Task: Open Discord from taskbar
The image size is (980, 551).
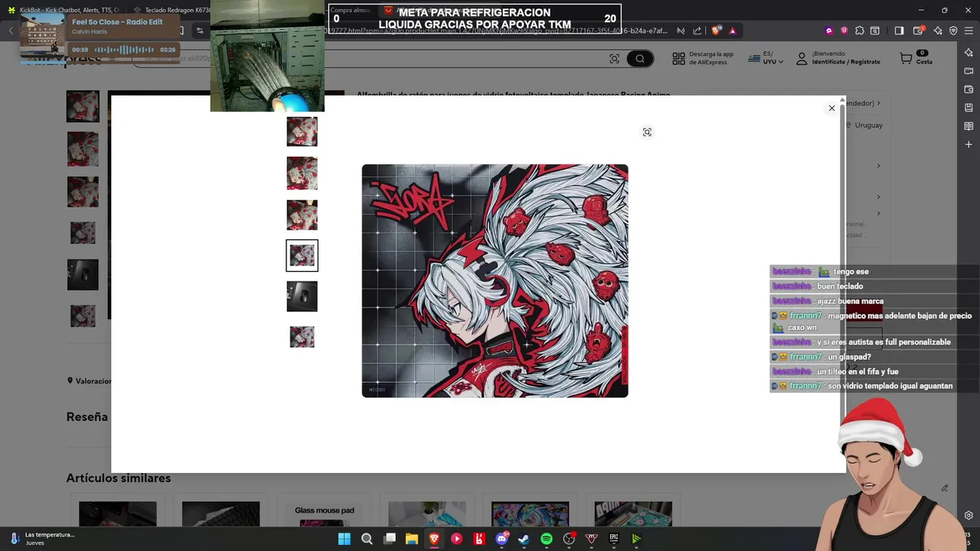Action: pos(501,539)
